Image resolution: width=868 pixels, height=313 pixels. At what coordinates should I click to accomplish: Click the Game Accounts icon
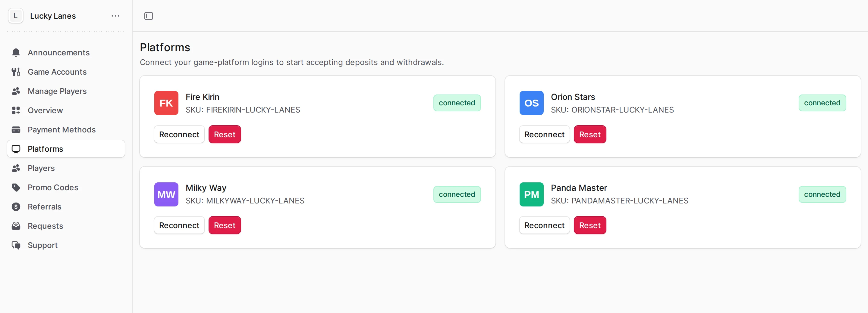16,72
